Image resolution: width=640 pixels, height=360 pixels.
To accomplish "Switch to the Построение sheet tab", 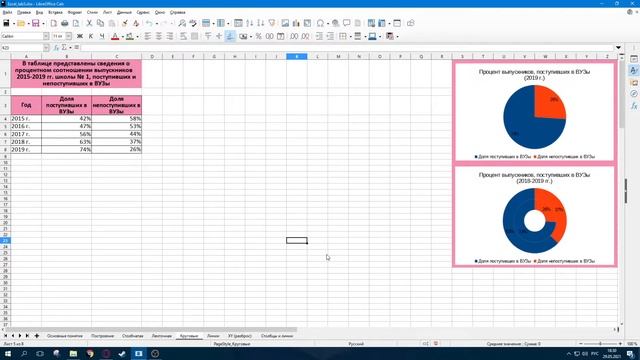I will pos(102,336).
